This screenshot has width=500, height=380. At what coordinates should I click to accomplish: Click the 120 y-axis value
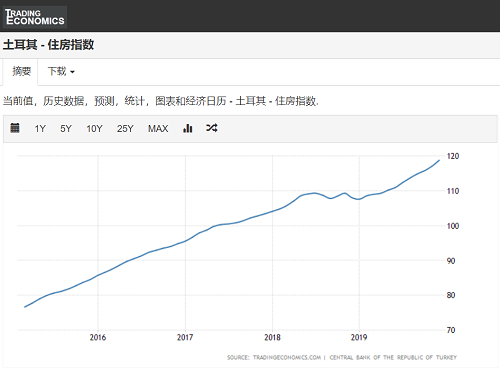[x=453, y=156]
